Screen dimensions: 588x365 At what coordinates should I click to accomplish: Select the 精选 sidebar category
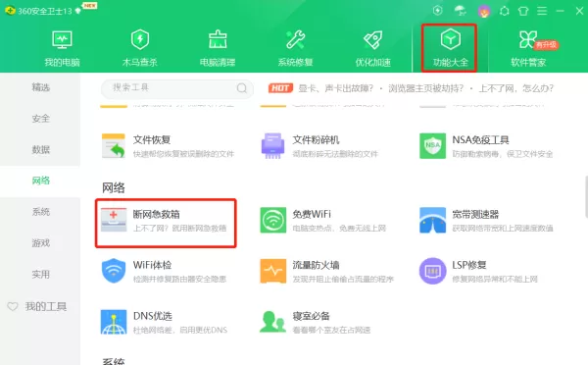point(40,87)
